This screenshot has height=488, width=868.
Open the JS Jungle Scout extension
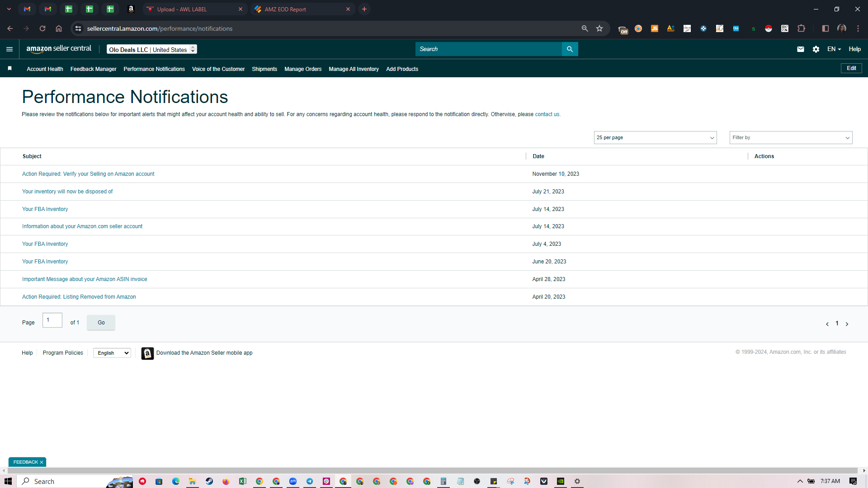pos(655,28)
